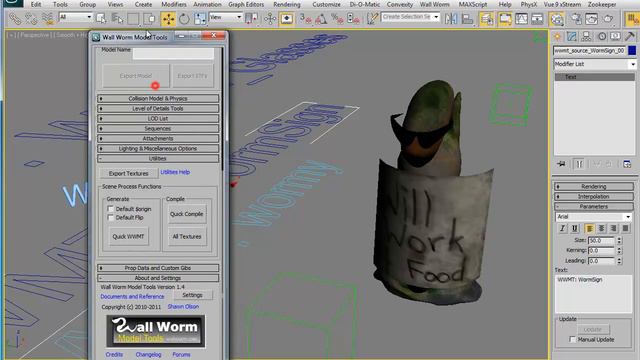
Task: Open the reference coordinate View dropdown
Action: pyautogui.click(x=225, y=17)
